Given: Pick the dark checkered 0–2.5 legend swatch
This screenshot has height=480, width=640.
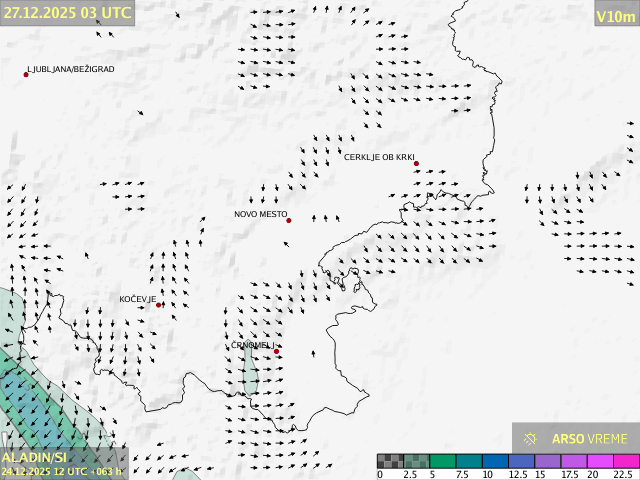Looking at the screenshot, I should coord(390,461).
